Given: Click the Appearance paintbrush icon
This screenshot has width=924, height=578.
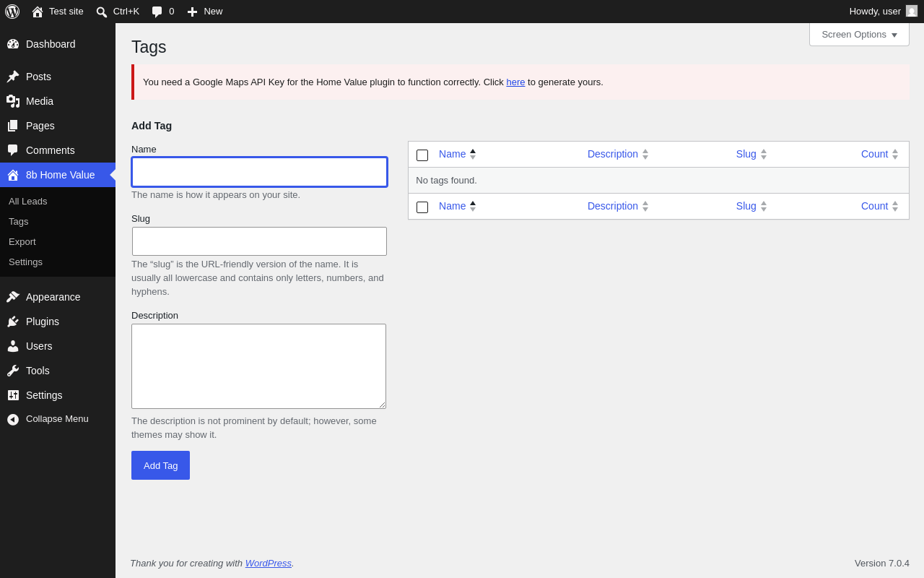Looking at the screenshot, I should (13, 297).
